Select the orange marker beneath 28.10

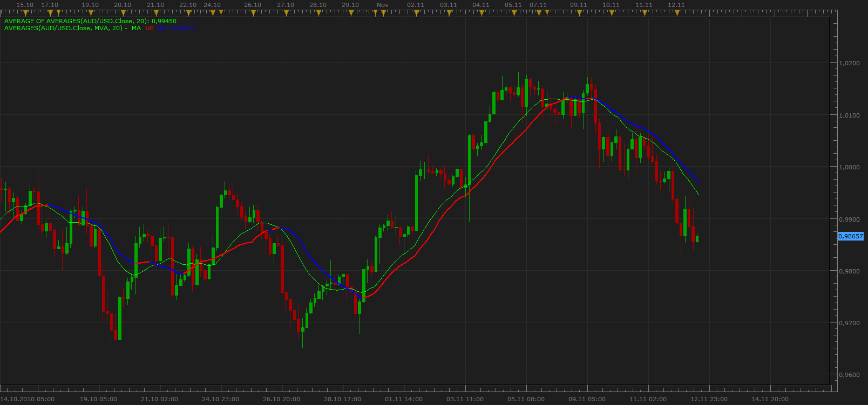click(x=318, y=12)
